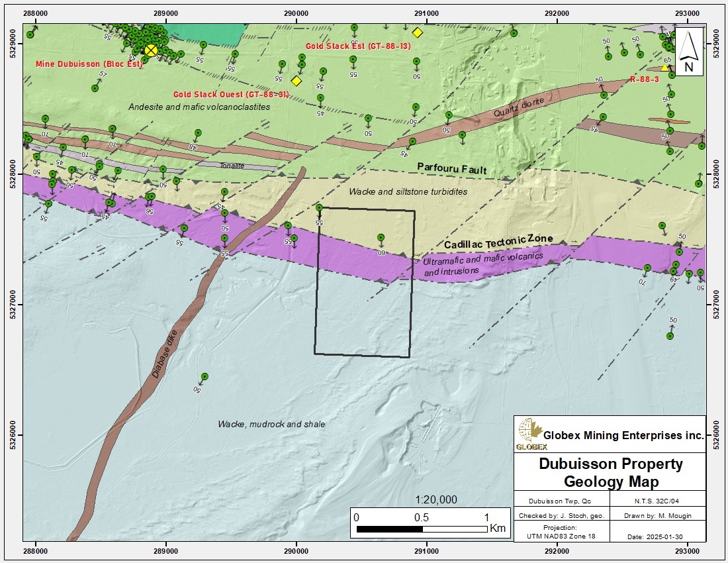Select the green station symbol inside the black rectangle
728x563 pixels.
click(x=381, y=236)
